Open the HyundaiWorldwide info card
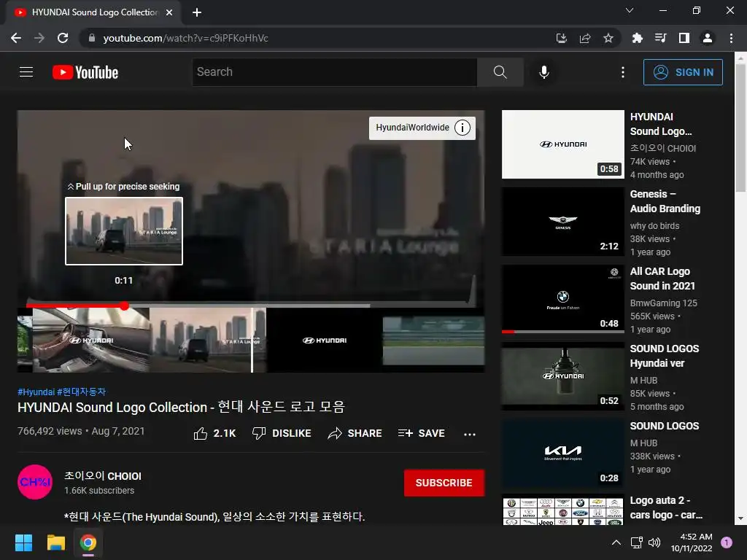This screenshot has width=747, height=560. coord(422,128)
